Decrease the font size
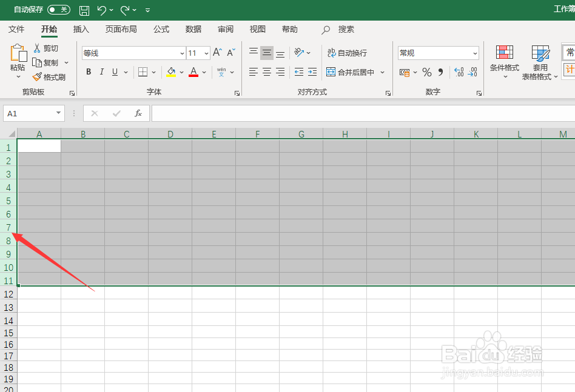This screenshot has height=392, width=575. 231,52
